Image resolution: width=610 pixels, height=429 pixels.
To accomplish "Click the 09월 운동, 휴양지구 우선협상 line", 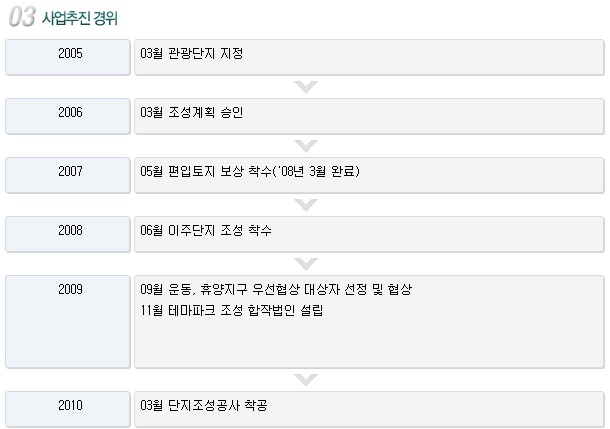I will tap(276, 289).
